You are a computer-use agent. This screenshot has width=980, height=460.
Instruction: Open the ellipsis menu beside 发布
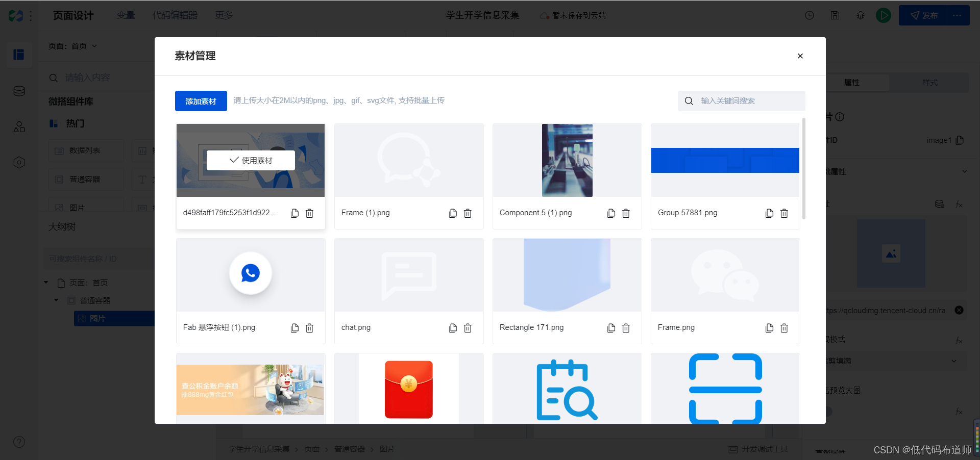(957, 15)
